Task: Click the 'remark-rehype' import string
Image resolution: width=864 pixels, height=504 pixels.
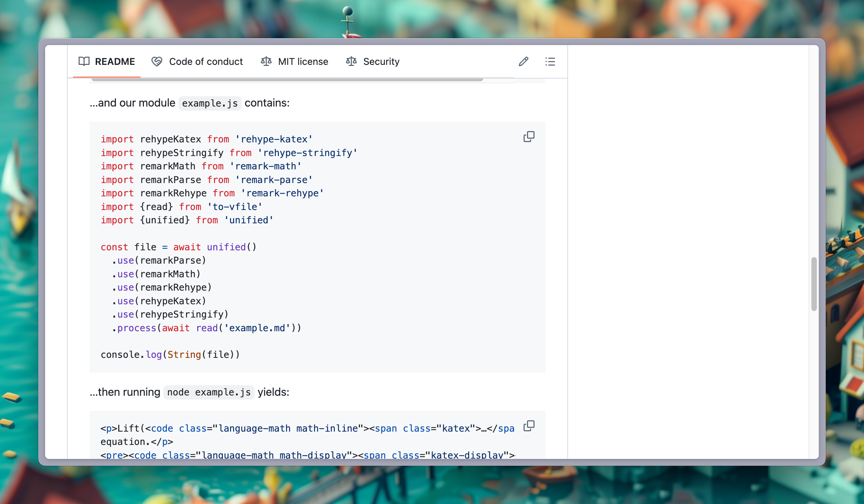Action: click(282, 193)
